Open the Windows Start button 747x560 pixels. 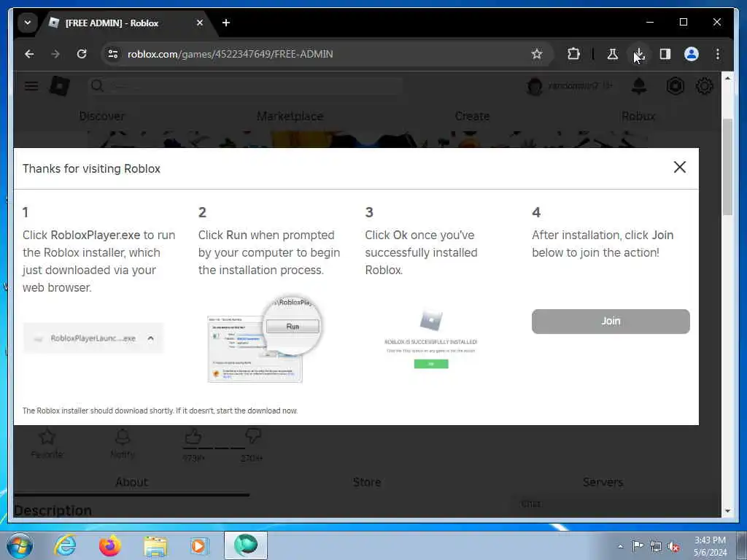click(20, 545)
